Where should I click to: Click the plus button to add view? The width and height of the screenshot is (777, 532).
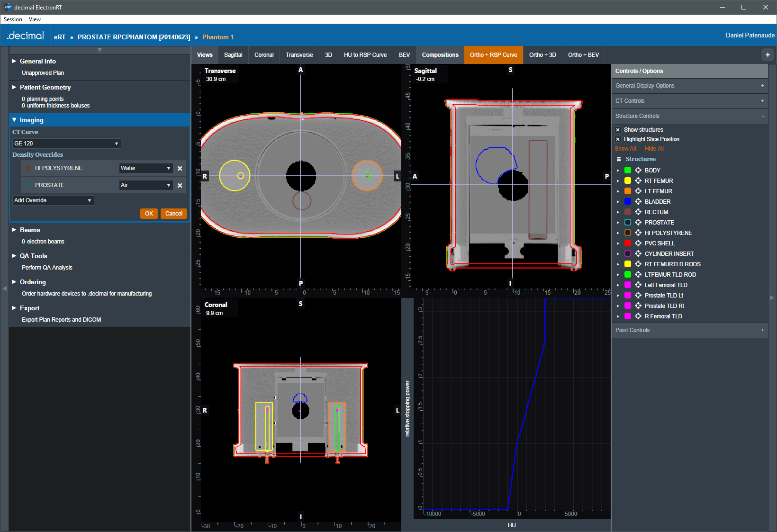point(768,55)
